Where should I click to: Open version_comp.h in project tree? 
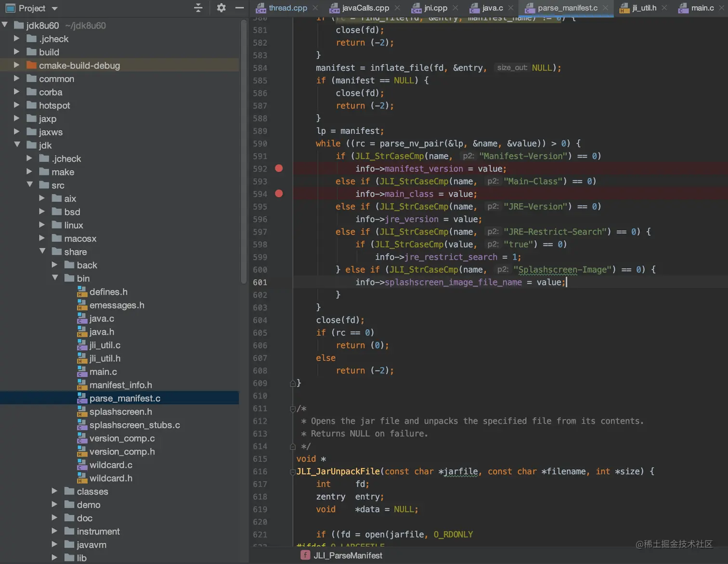122,452
